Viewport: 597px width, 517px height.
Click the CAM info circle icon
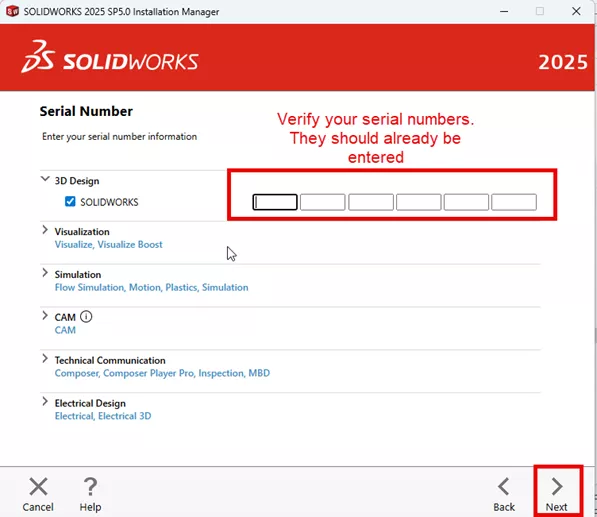coord(86,316)
